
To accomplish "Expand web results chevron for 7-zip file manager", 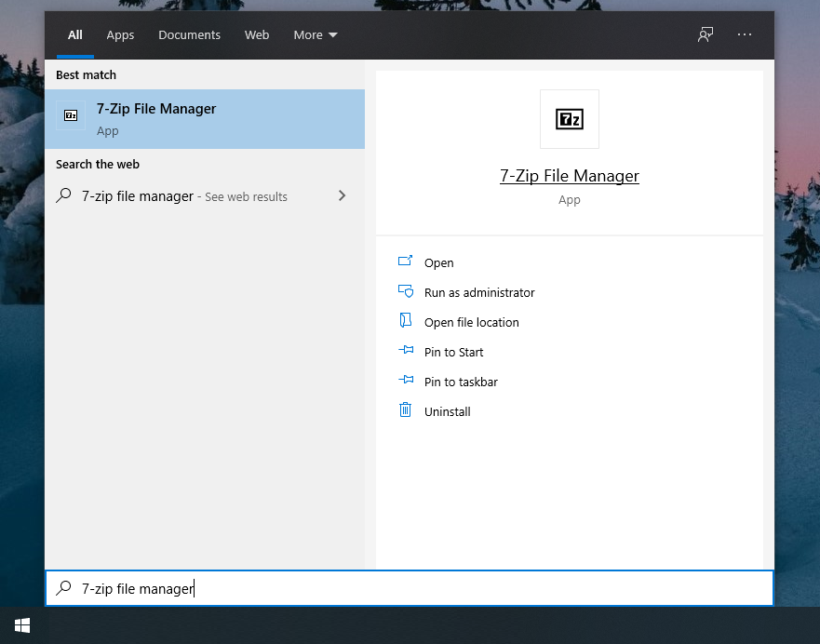I will click(x=342, y=195).
